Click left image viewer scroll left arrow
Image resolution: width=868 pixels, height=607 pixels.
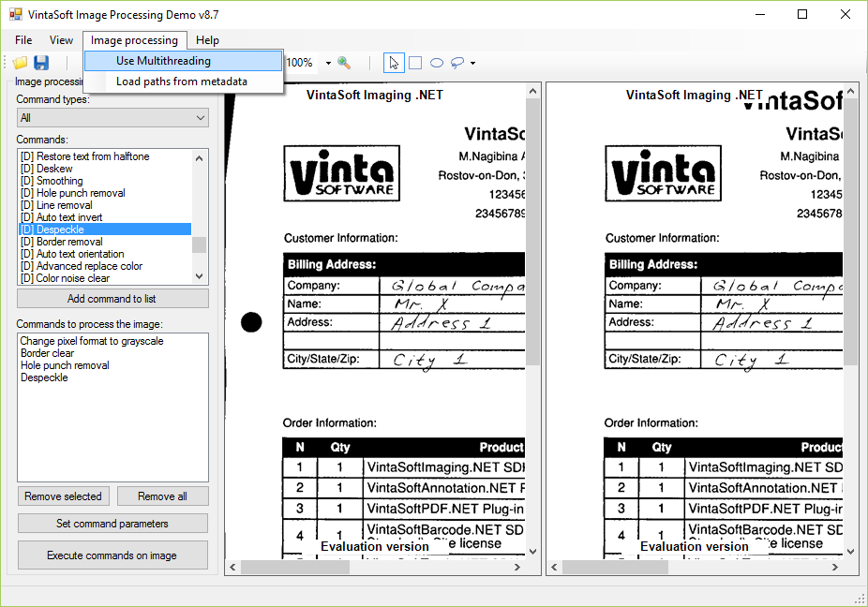[x=233, y=567]
